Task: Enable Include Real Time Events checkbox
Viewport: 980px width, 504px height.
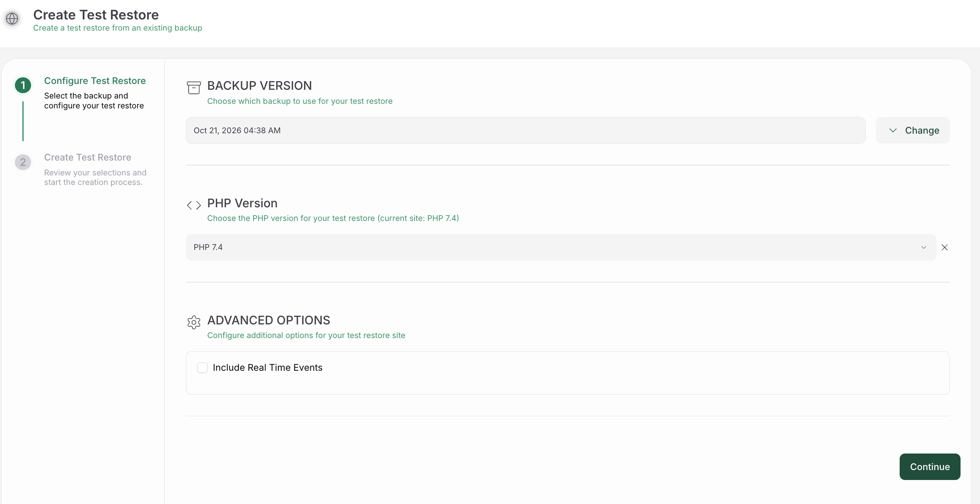Action: (x=202, y=367)
